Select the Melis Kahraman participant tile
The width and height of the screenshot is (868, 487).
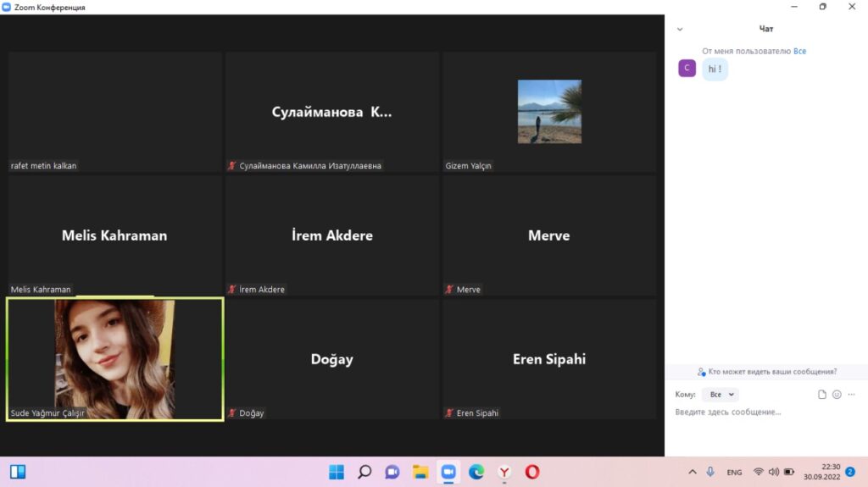115,235
